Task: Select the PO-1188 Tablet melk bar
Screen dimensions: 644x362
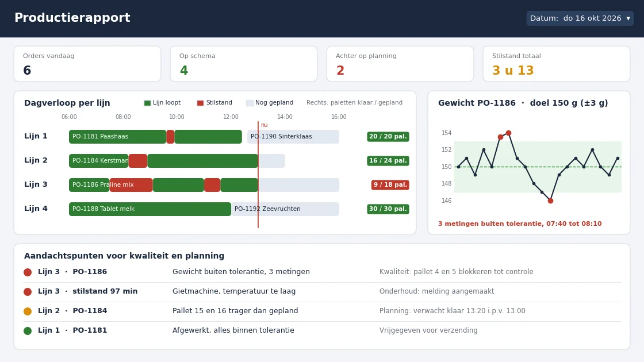Action: (150, 209)
